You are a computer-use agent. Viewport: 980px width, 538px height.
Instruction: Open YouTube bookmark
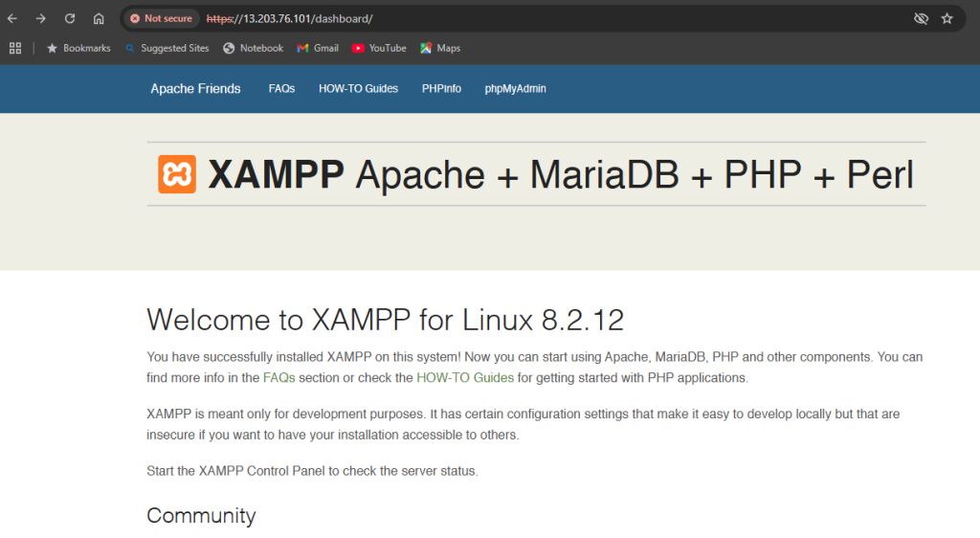378,48
